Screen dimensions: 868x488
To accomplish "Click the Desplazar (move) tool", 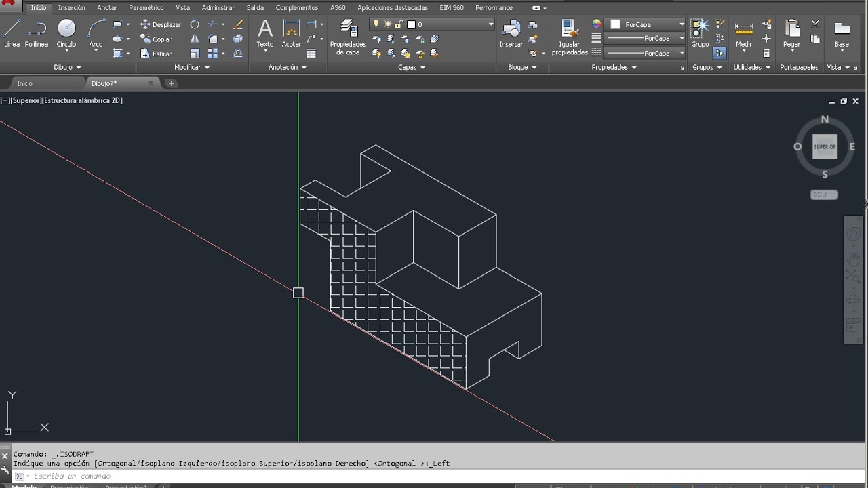I will click(x=161, y=24).
